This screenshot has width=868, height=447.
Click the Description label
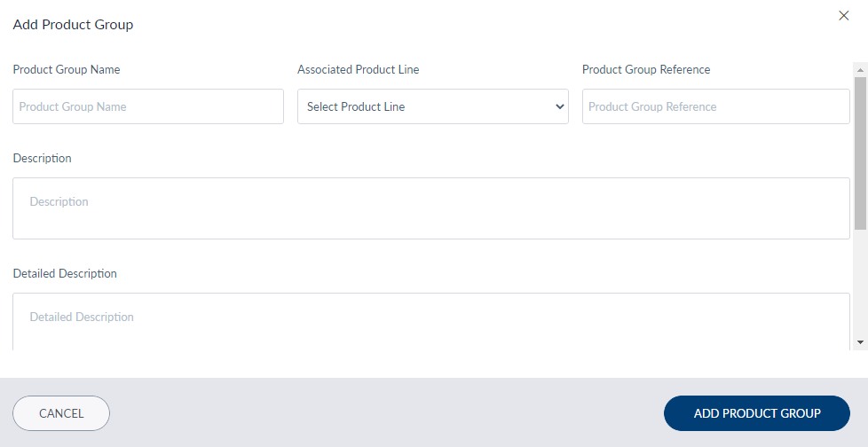pos(42,158)
